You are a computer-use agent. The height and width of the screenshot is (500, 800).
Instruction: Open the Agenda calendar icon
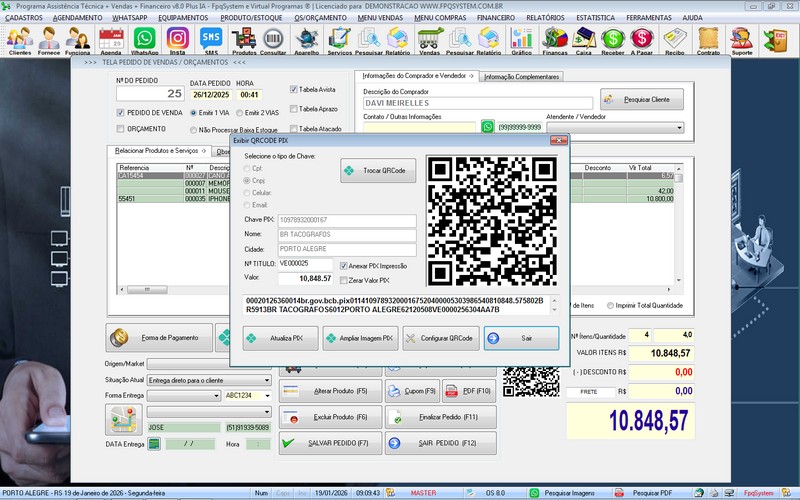[111, 40]
